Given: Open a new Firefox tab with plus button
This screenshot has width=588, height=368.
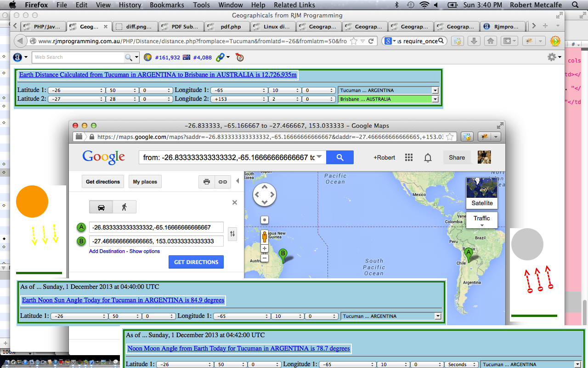Looking at the screenshot, I should pos(545,26).
